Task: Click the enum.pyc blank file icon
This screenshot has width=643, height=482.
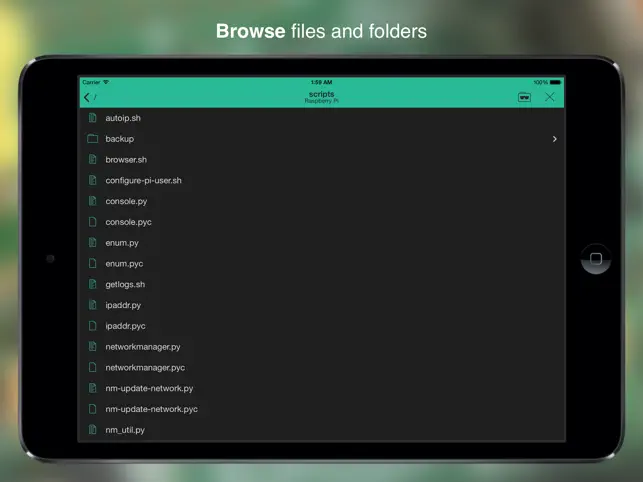Action: click(93, 263)
